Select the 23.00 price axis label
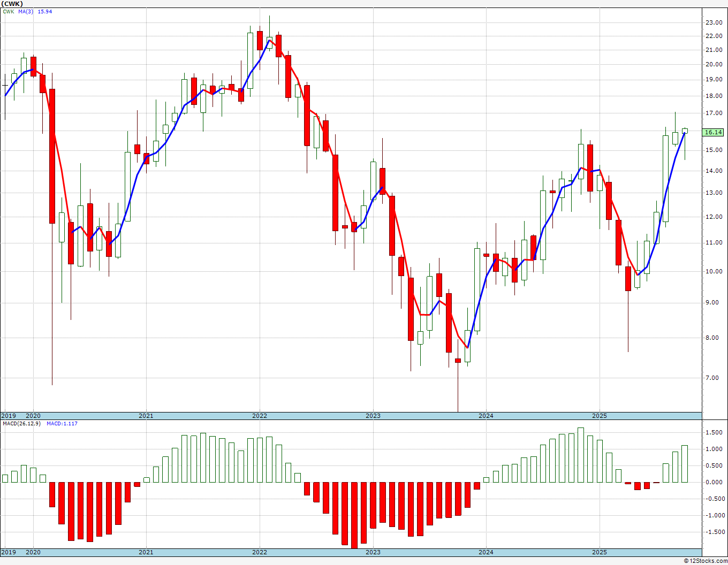 click(x=714, y=22)
